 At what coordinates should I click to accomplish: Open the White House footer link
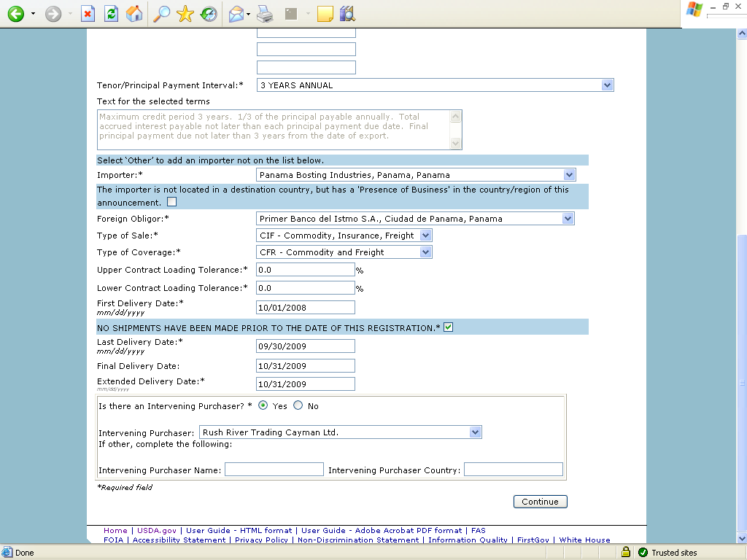584,540
